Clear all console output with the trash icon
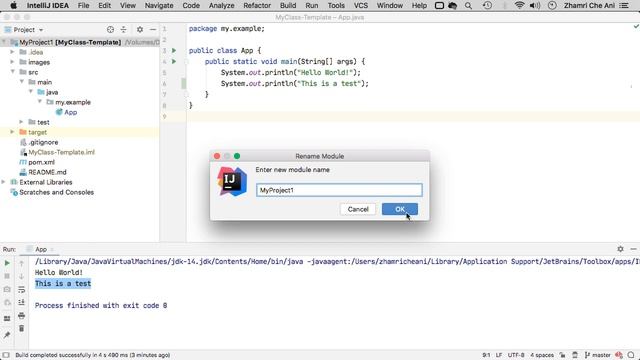 pos(21,329)
